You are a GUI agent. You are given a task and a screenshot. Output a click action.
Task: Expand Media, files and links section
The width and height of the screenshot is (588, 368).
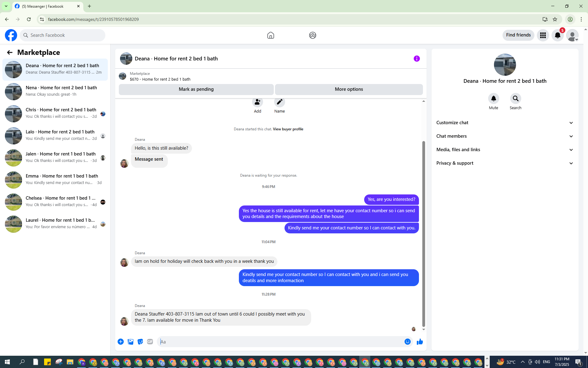504,150
